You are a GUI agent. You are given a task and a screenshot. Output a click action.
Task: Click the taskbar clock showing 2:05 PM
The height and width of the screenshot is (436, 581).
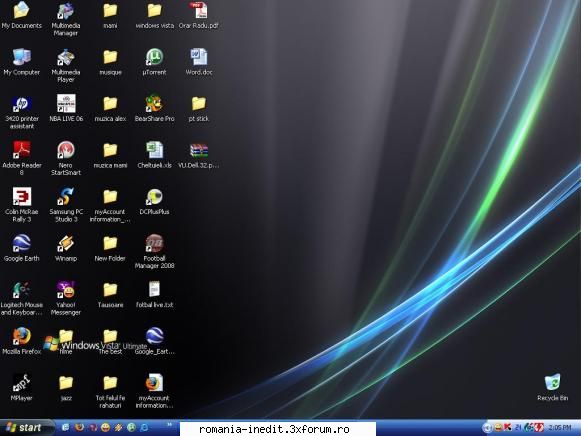coord(560,428)
